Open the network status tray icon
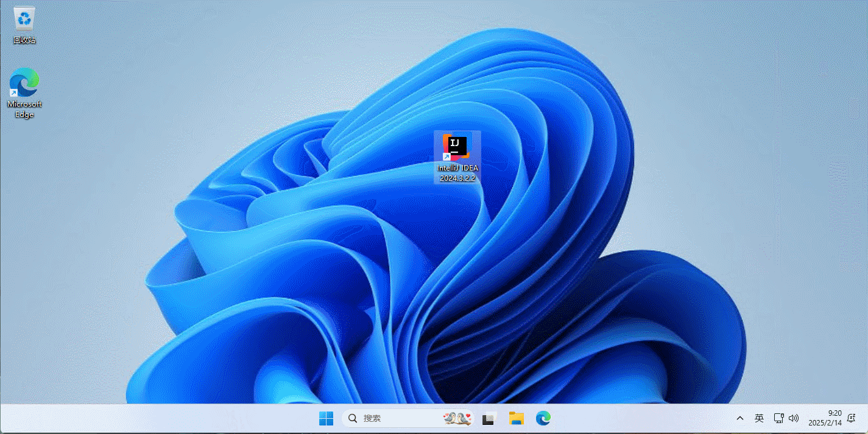This screenshot has width=868, height=434. pos(778,418)
